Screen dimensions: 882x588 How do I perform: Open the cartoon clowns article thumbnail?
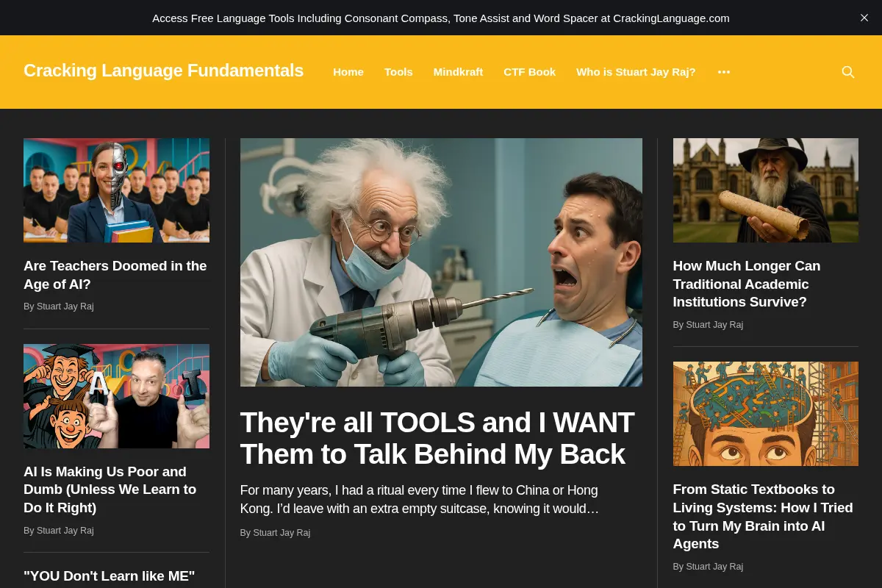[x=116, y=396]
